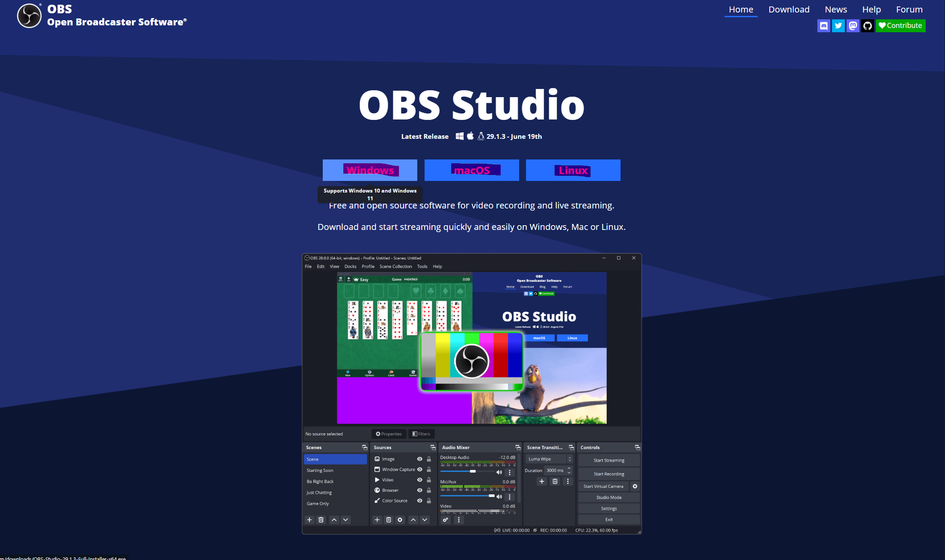Toggle visibility of the Browser source
945x560 pixels.
coord(419,490)
